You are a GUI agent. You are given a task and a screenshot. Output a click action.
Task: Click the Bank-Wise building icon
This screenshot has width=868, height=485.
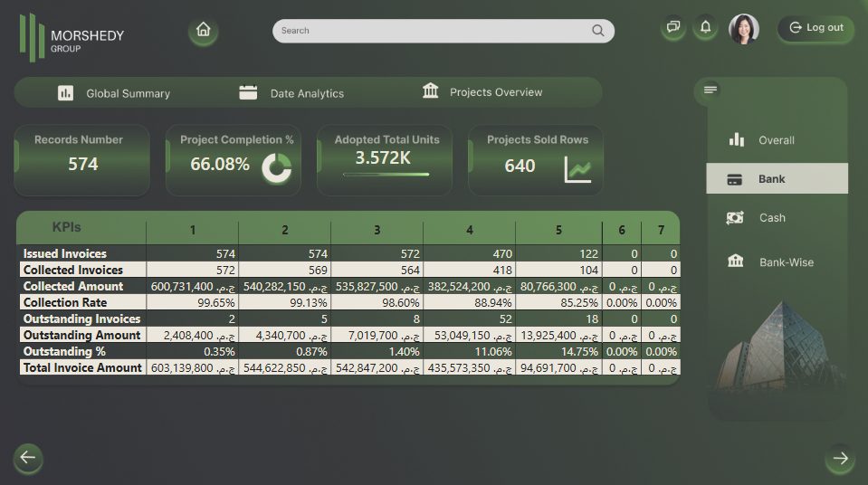(x=735, y=261)
